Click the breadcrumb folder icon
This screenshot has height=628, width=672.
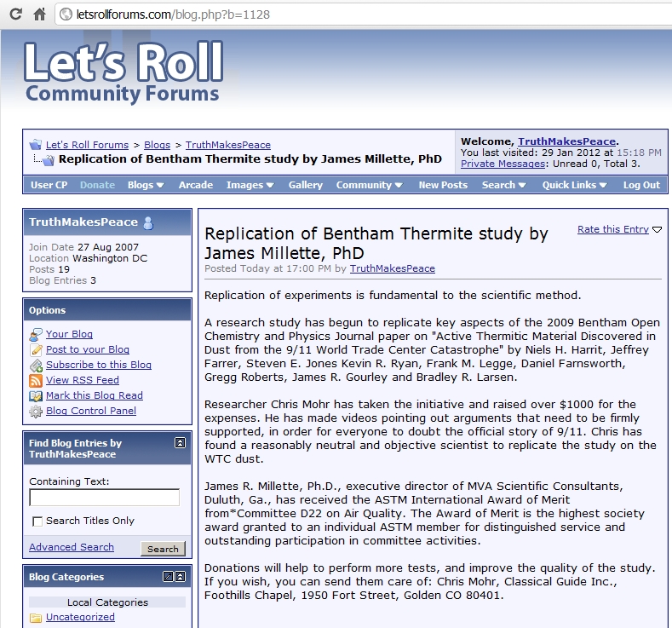[36, 145]
